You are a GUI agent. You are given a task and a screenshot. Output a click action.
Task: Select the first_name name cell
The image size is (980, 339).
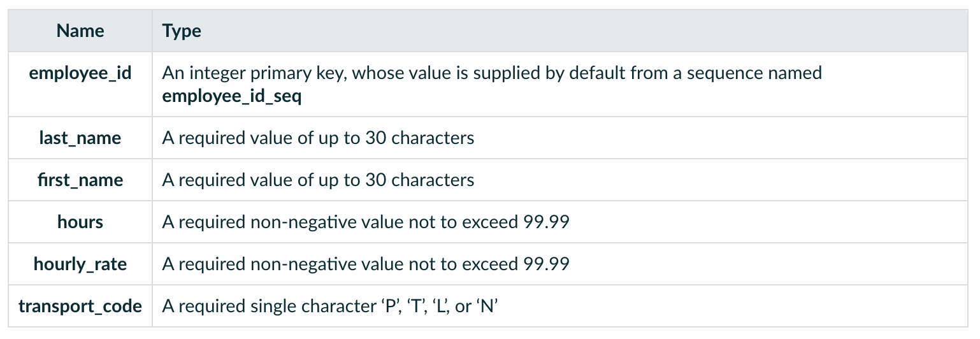[80, 180]
